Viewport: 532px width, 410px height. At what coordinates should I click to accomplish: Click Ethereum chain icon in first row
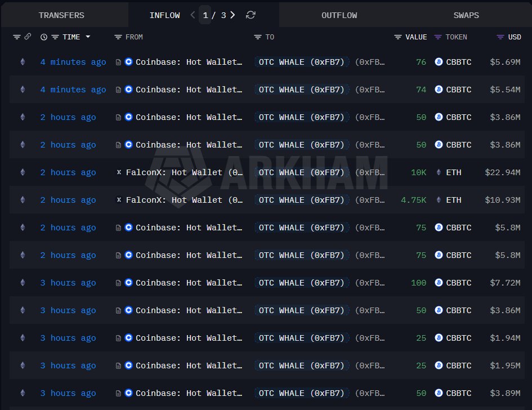pos(23,62)
